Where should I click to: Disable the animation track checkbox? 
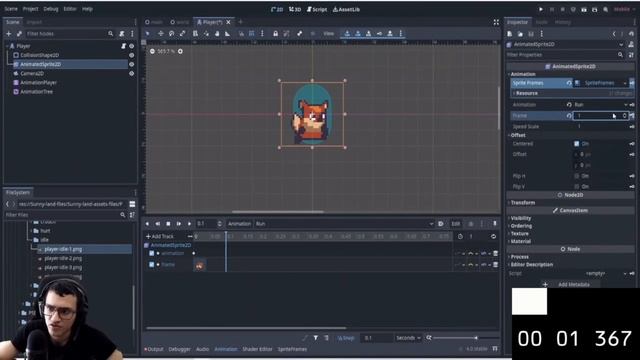point(151,253)
